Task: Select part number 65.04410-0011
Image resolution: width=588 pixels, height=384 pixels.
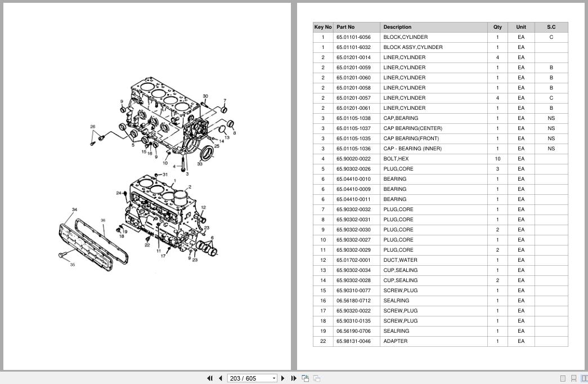Action: pos(353,199)
